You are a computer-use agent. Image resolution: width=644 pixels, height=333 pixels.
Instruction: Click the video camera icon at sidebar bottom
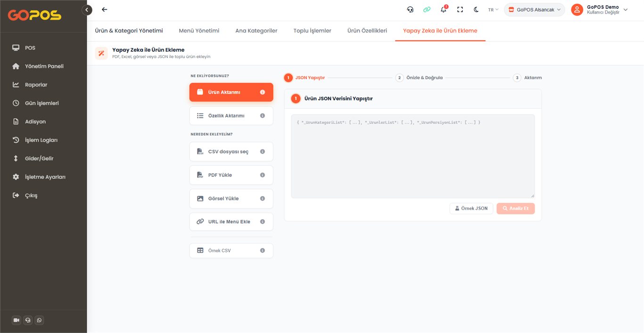(x=17, y=320)
